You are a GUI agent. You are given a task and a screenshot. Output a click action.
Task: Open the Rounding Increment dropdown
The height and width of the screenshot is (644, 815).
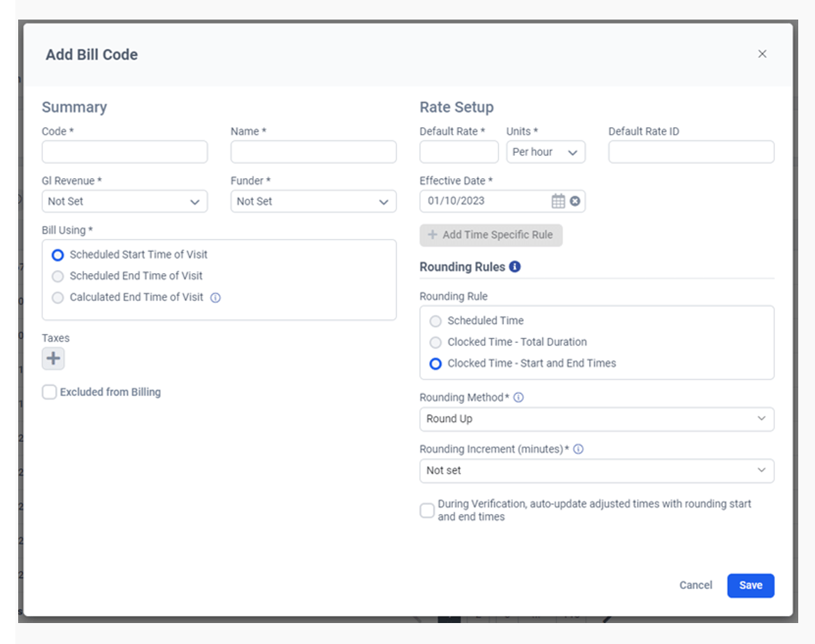[598, 471]
